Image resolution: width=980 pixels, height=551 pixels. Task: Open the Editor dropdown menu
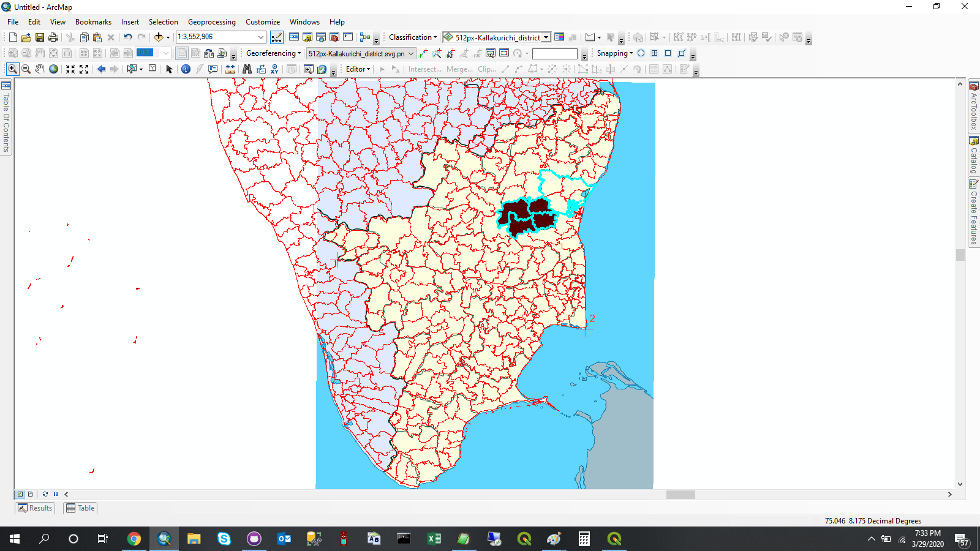click(x=356, y=69)
